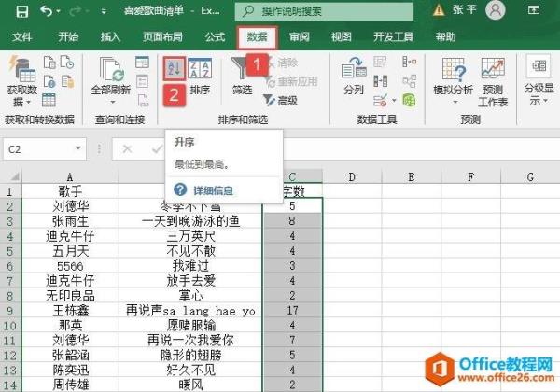Viewport: 560px width, 392px height.
Task: Cancel the formula bar entry with X
Action: click(x=127, y=148)
